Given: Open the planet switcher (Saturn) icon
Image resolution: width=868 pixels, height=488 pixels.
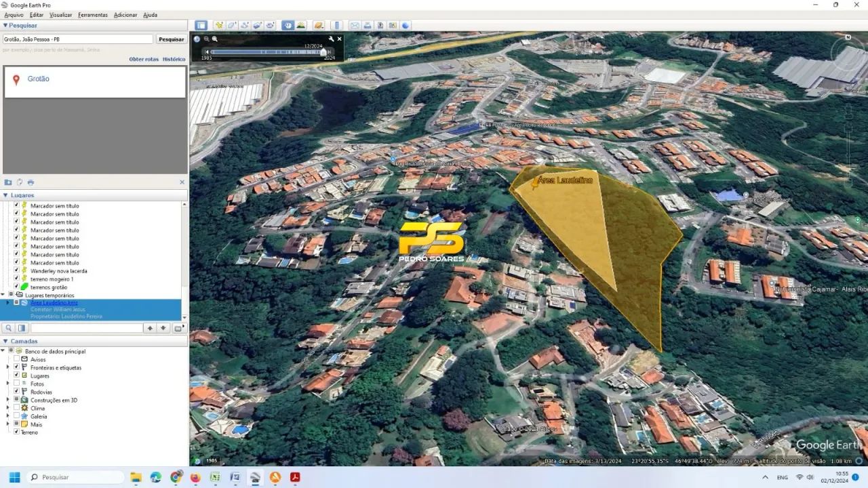Looking at the screenshot, I should point(319,25).
